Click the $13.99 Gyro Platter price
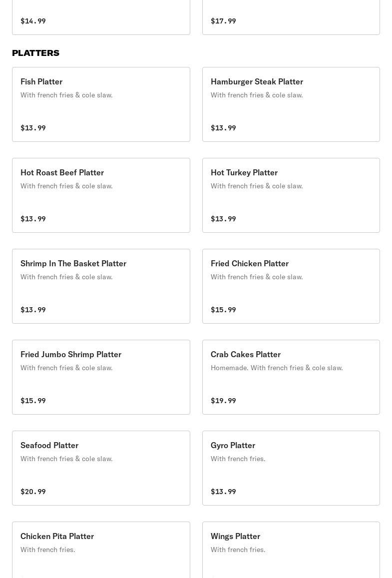Image resolution: width=392 pixels, height=578 pixels. click(x=223, y=492)
